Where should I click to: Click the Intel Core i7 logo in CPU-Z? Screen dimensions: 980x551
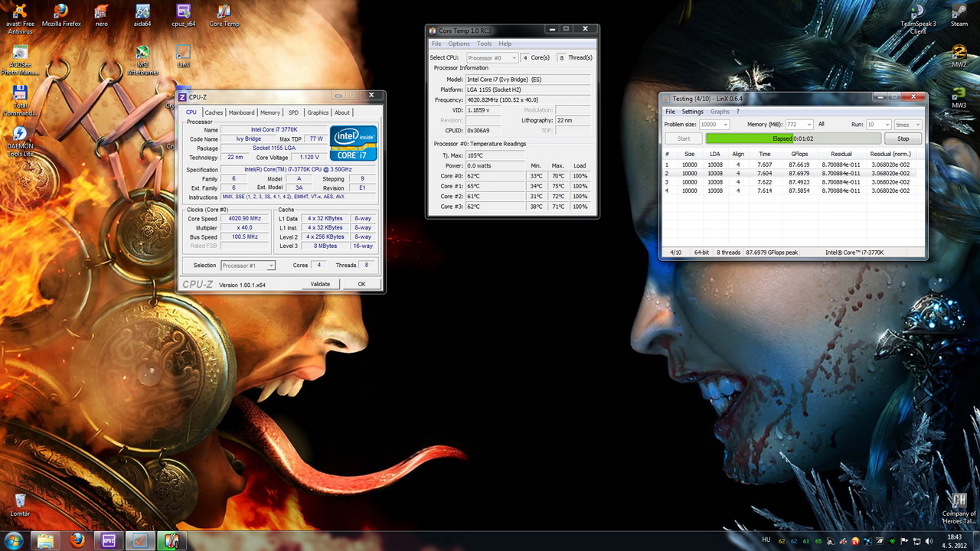[353, 142]
